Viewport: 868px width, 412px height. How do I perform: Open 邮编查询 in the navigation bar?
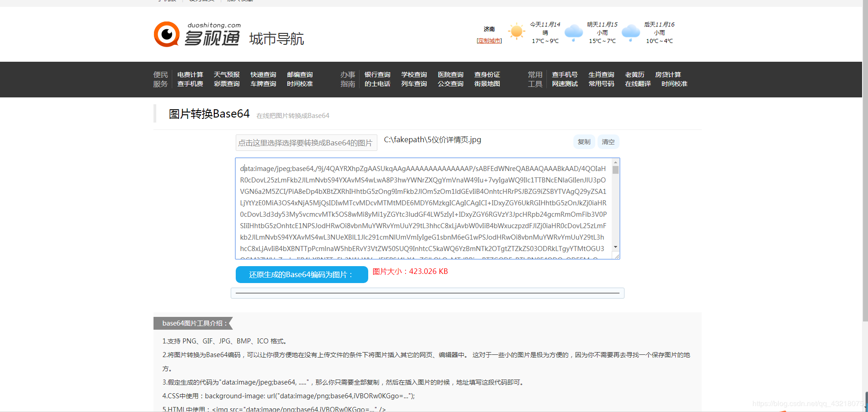click(300, 75)
